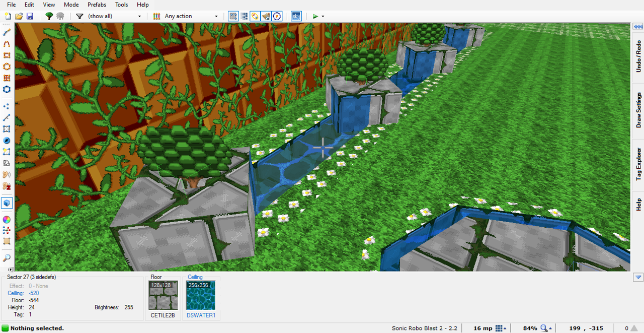Click the CETILE2B floor texture thumbnail
Viewport: 644px width, 333px height.
tap(163, 296)
